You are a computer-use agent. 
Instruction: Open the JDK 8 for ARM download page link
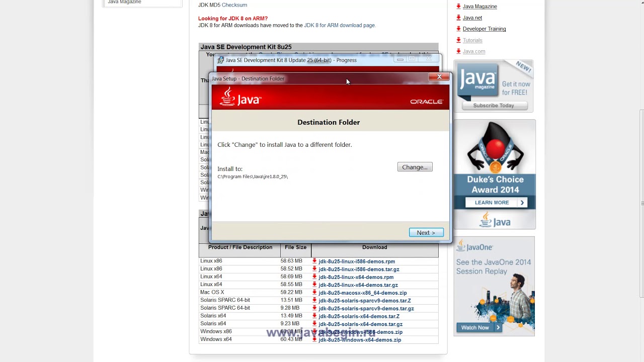(340, 25)
